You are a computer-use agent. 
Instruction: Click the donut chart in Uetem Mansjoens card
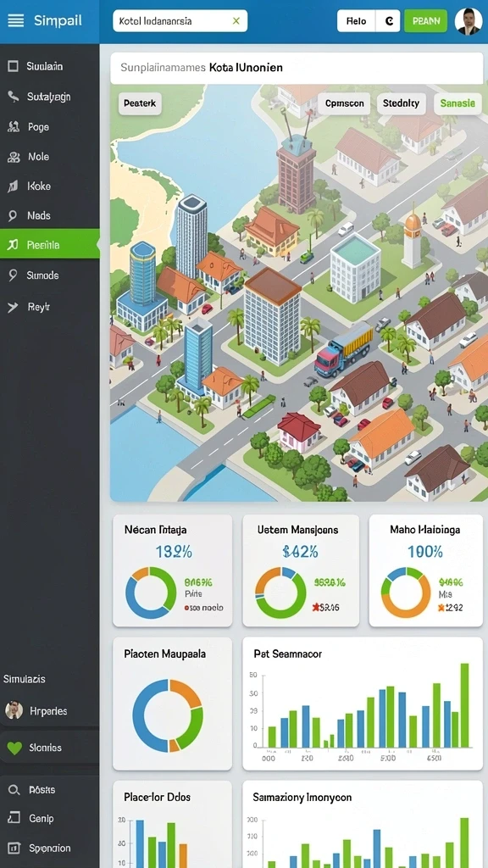(280, 593)
